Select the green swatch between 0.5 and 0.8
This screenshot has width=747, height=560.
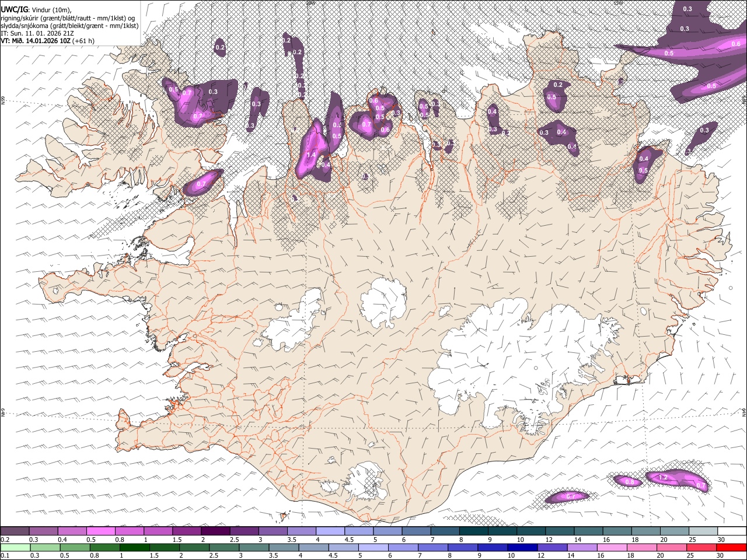[74, 548]
